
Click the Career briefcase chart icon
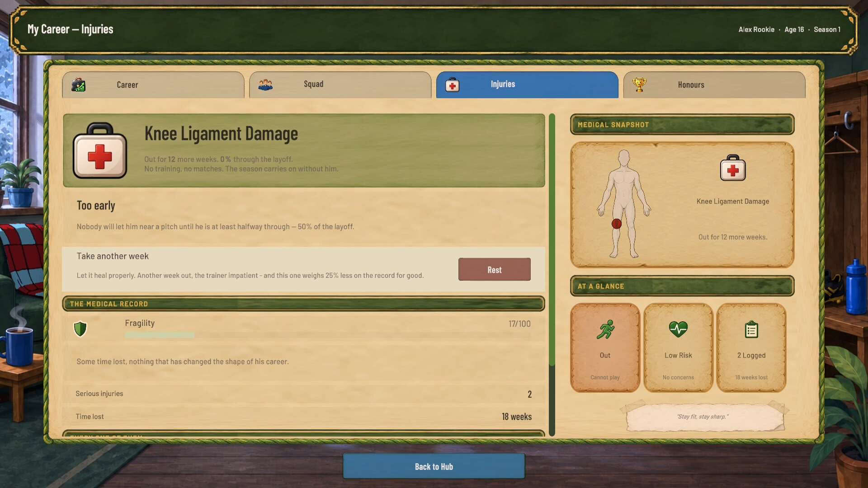78,84
